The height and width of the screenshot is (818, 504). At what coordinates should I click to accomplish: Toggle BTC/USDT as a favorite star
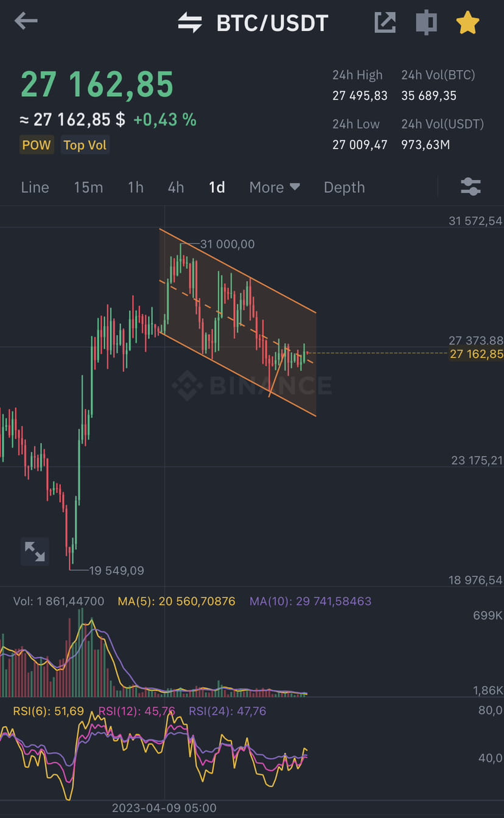point(467,22)
